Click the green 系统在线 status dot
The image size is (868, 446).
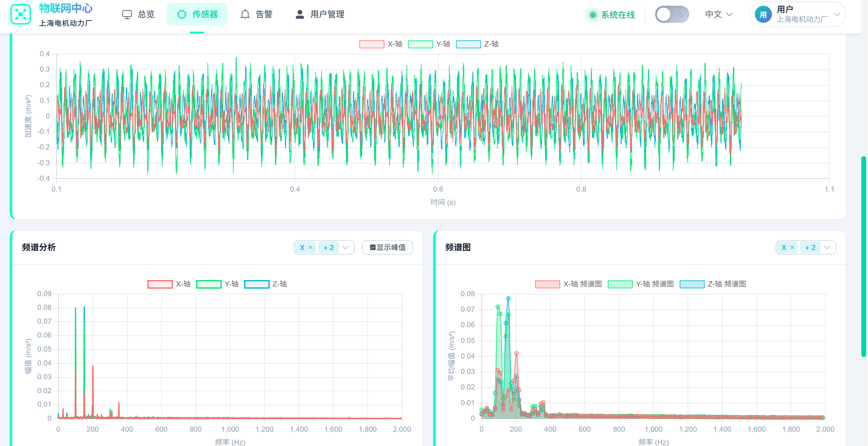tap(593, 15)
